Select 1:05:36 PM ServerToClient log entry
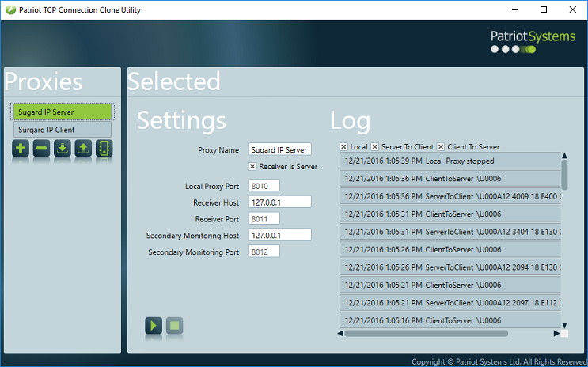The height and width of the screenshot is (367, 588). pos(450,196)
